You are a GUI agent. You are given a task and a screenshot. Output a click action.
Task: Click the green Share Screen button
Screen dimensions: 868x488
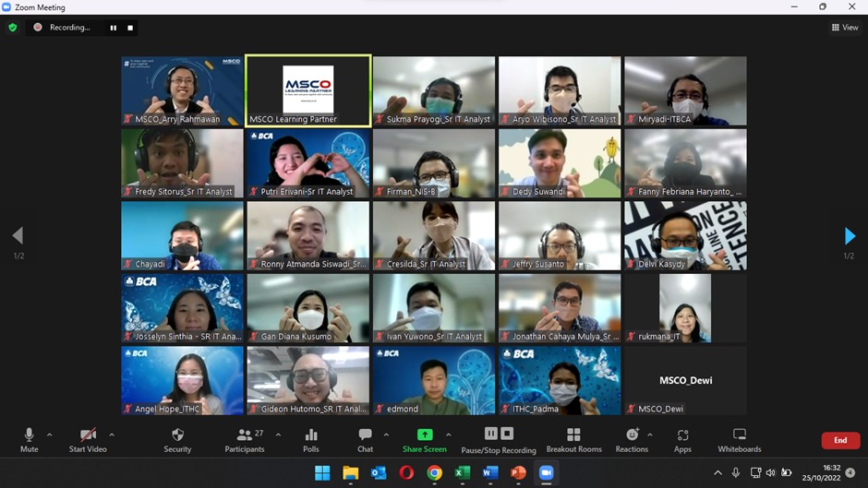pyautogui.click(x=425, y=440)
